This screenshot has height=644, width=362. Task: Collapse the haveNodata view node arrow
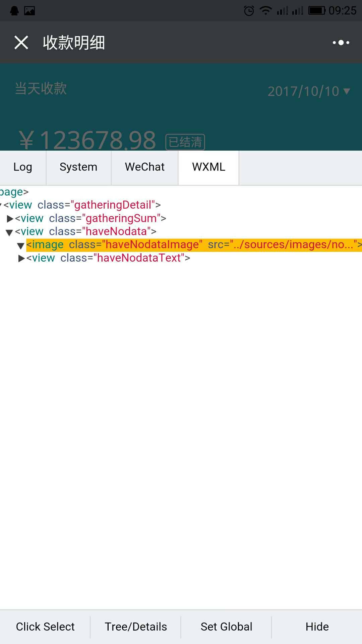pos(9,232)
